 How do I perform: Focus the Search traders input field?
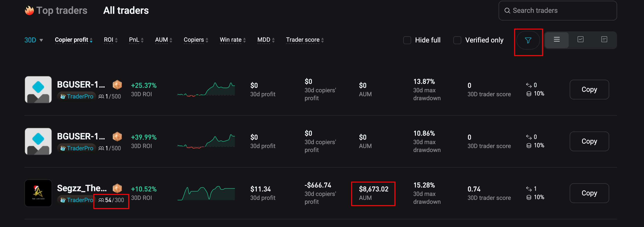click(560, 11)
